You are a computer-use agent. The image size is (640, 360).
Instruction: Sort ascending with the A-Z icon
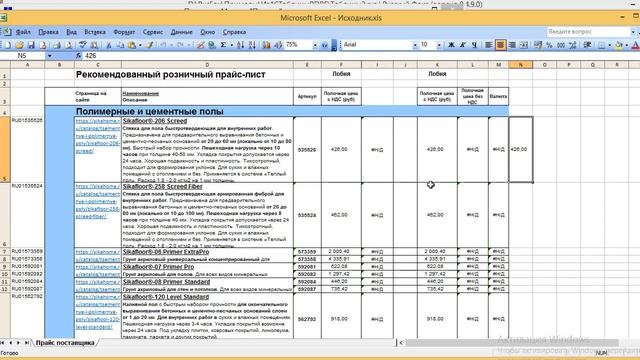[x=240, y=45]
